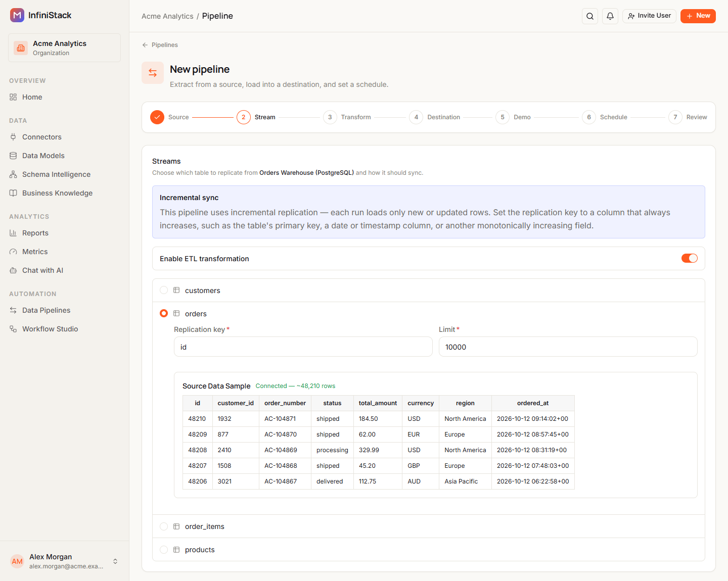This screenshot has height=581, width=728.
Task: Select the order_items stream radio button
Action: point(164,526)
